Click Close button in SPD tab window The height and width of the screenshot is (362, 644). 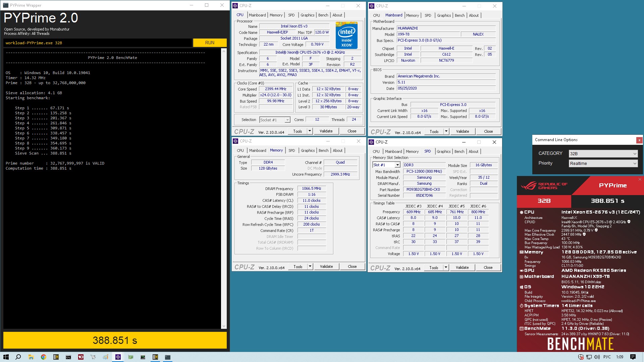(488, 267)
